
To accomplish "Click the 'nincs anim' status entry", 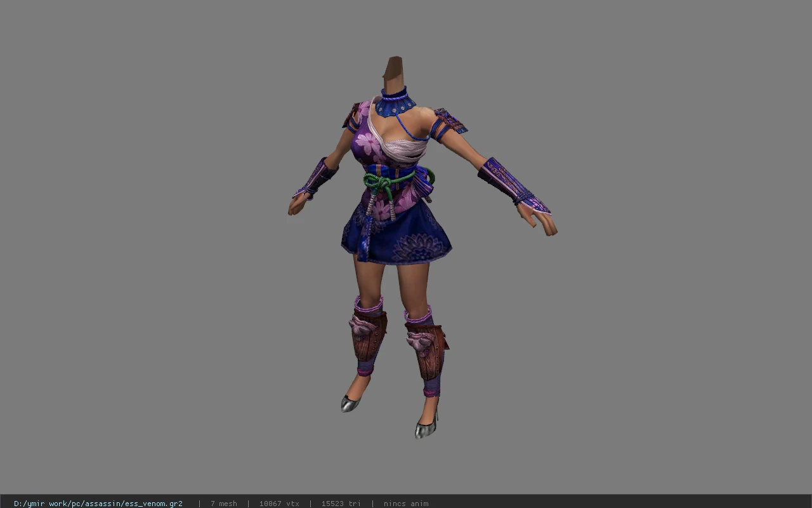I will 406,504.
